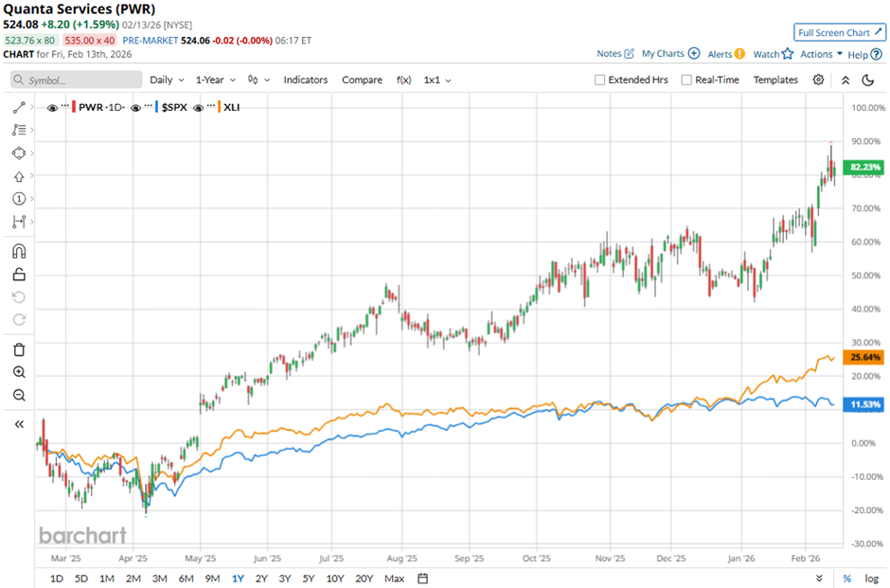
Task: Collapse the left drawing toolbar
Action: (19, 424)
